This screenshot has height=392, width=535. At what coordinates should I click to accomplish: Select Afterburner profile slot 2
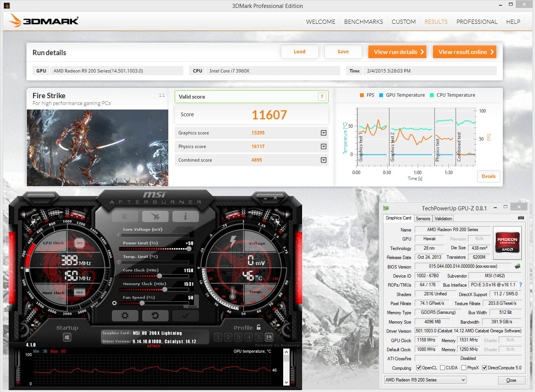point(228,337)
